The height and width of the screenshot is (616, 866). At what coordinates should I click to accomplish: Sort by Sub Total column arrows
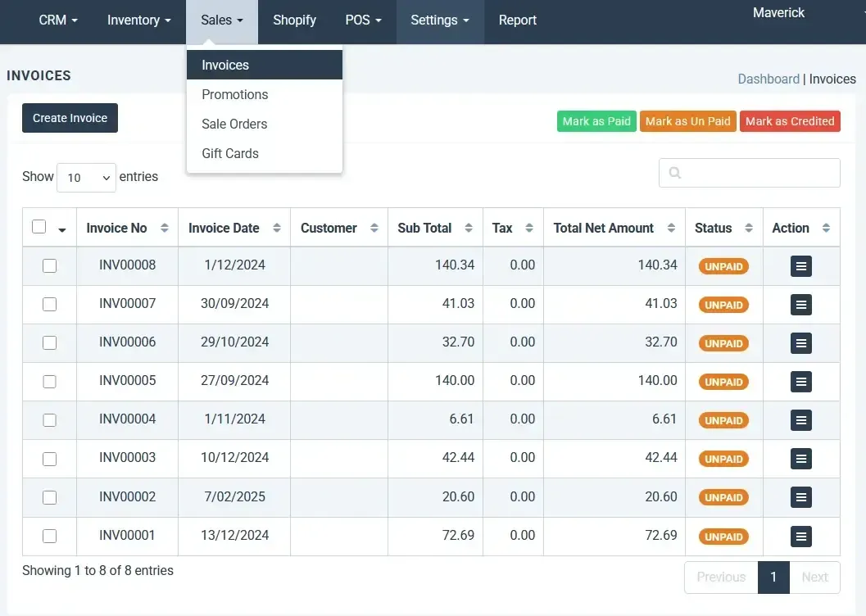(469, 228)
